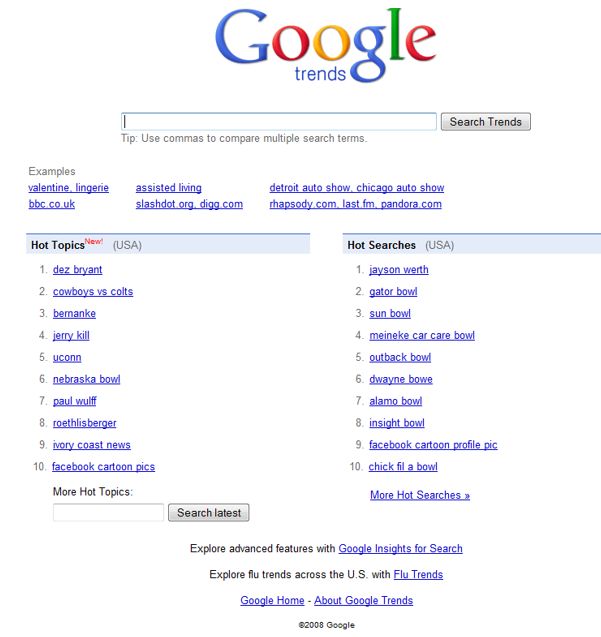
Task: Click the Search latest button
Action: [209, 513]
